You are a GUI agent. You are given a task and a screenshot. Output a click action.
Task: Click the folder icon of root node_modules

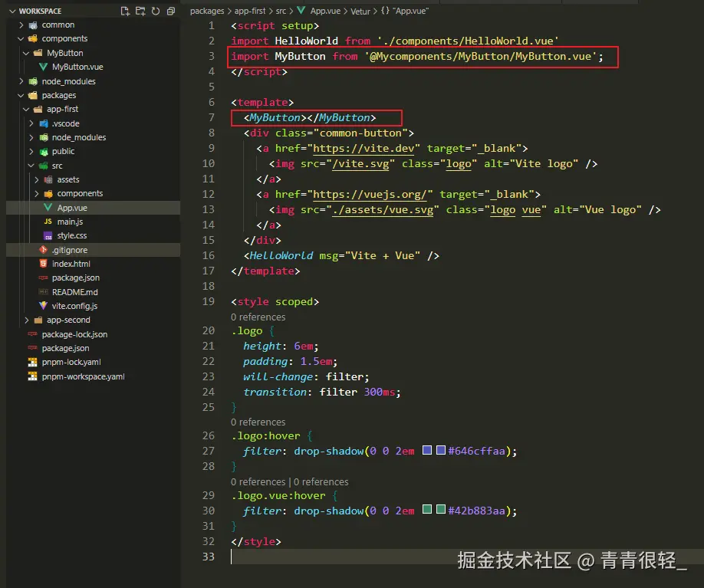(x=33, y=81)
